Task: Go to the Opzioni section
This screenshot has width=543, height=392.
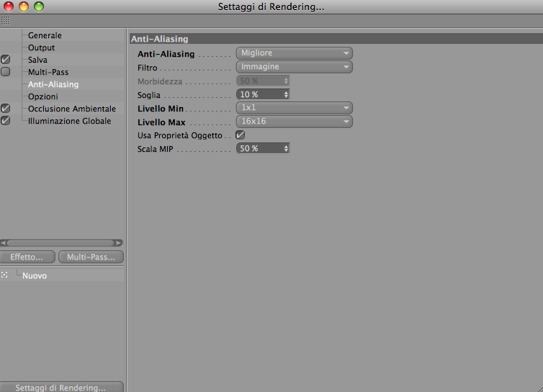Action: [x=43, y=96]
